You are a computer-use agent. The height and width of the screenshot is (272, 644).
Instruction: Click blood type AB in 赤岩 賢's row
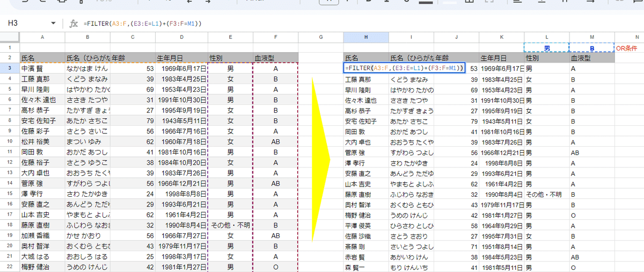click(575, 256)
